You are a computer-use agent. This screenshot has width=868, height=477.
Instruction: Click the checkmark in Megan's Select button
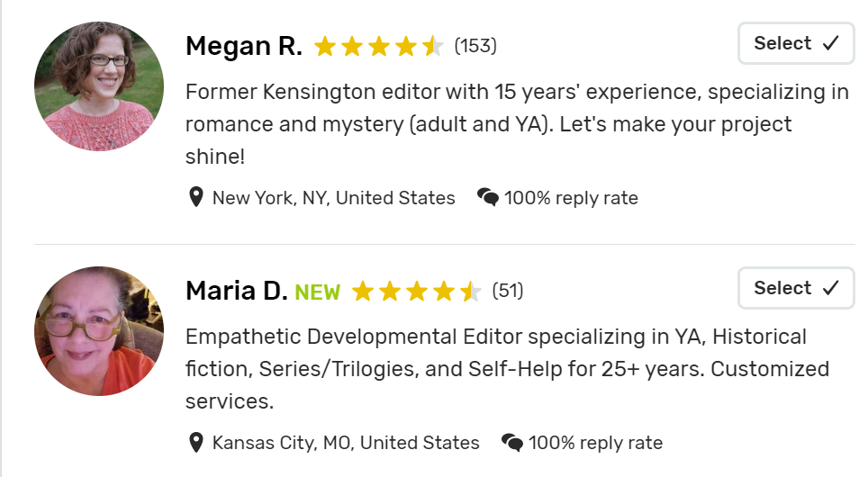pyautogui.click(x=830, y=43)
